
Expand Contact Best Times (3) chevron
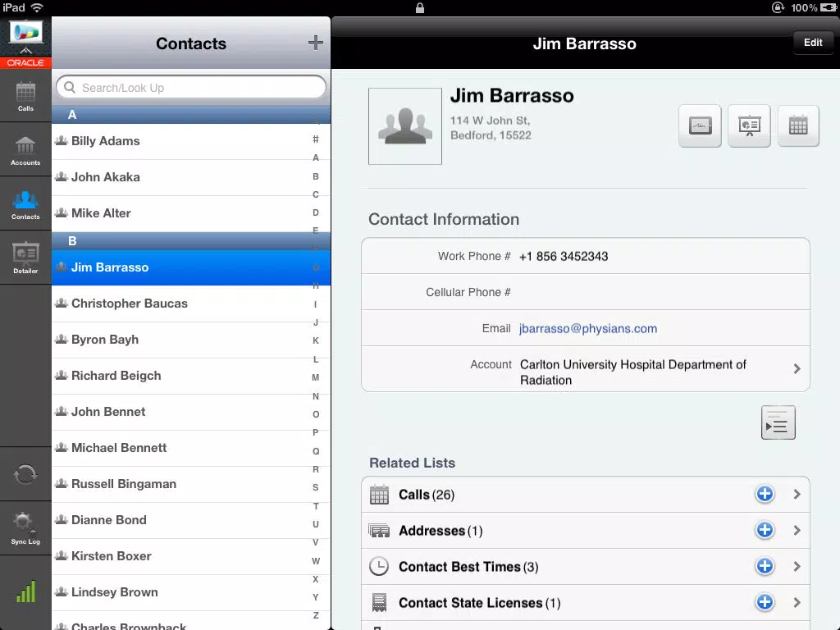click(797, 566)
